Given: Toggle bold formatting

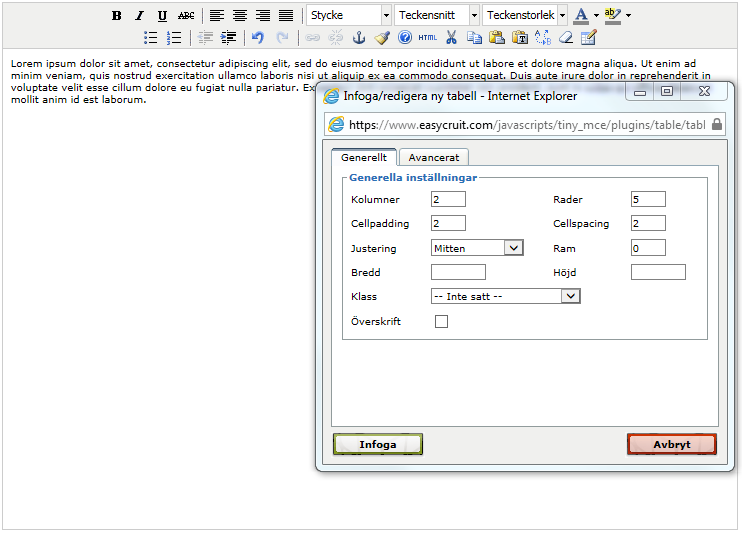Looking at the screenshot, I should [116, 16].
